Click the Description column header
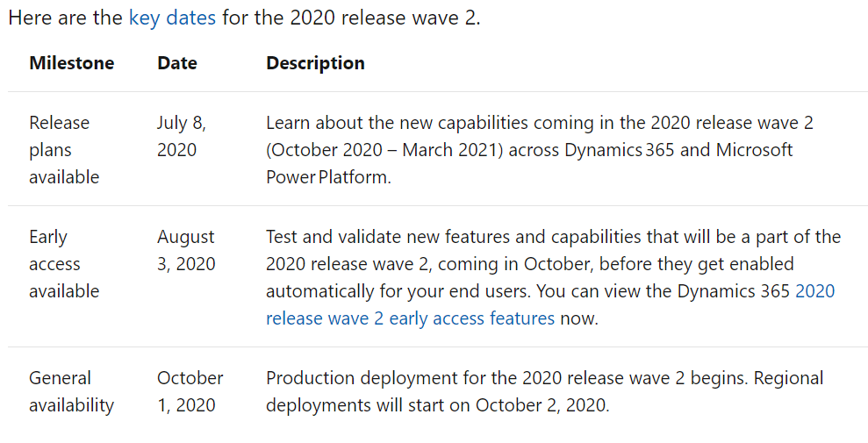Image resolution: width=868 pixels, height=443 pixels. coord(316,63)
